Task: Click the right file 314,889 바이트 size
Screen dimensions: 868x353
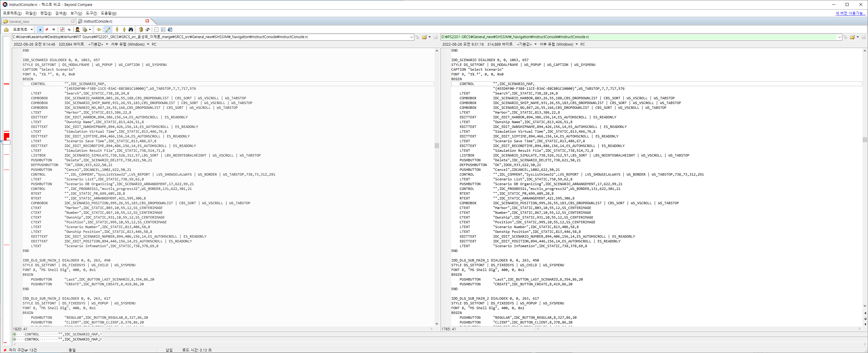Action: (500, 44)
